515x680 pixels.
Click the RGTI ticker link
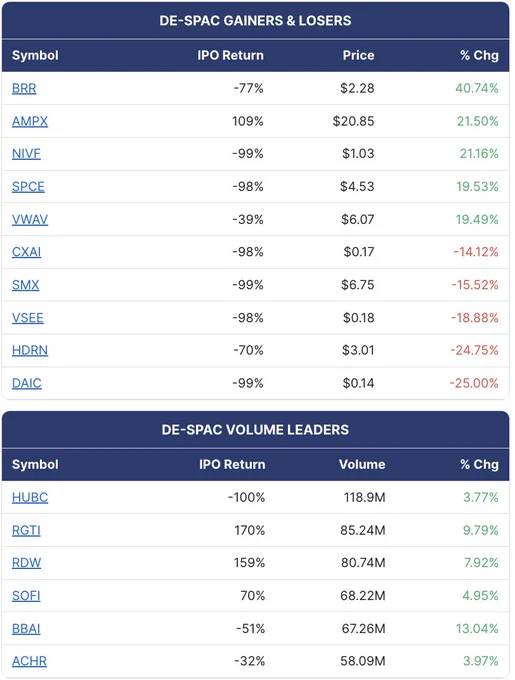(x=26, y=530)
